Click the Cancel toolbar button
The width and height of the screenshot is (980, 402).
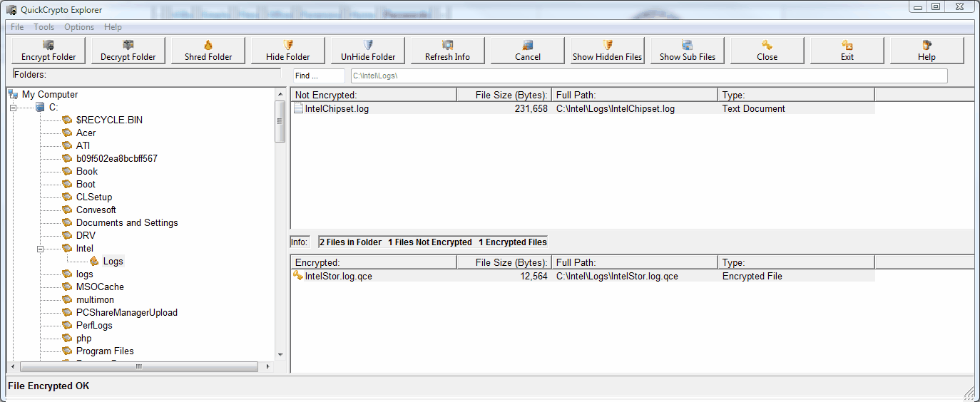pos(528,51)
